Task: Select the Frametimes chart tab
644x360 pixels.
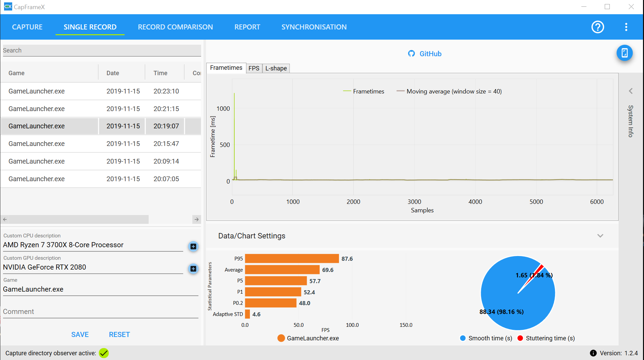Action: 226,68
